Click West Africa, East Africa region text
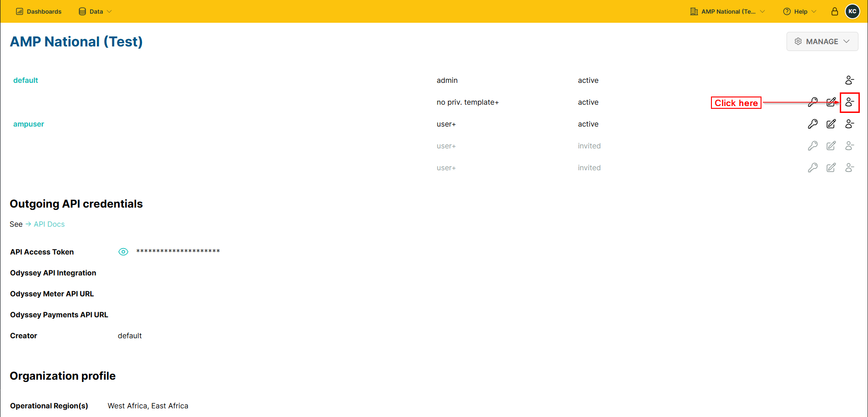Viewport: 868px width, 417px height. coord(148,406)
